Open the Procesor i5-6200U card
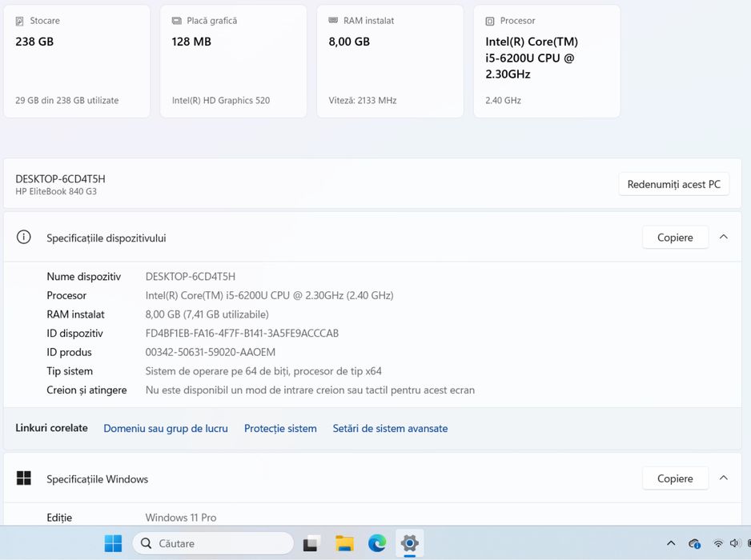The height and width of the screenshot is (560, 751). click(x=547, y=61)
